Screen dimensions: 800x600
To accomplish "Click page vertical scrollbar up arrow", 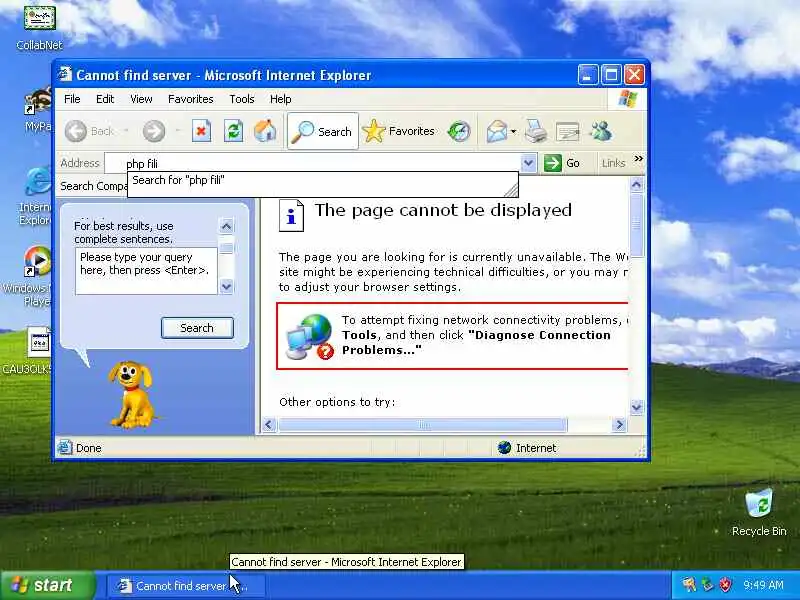I will pyautogui.click(x=636, y=185).
